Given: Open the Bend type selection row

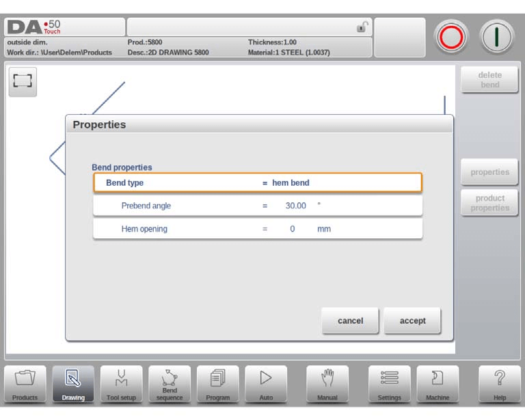Looking at the screenshot, I should tap(257, 183).
